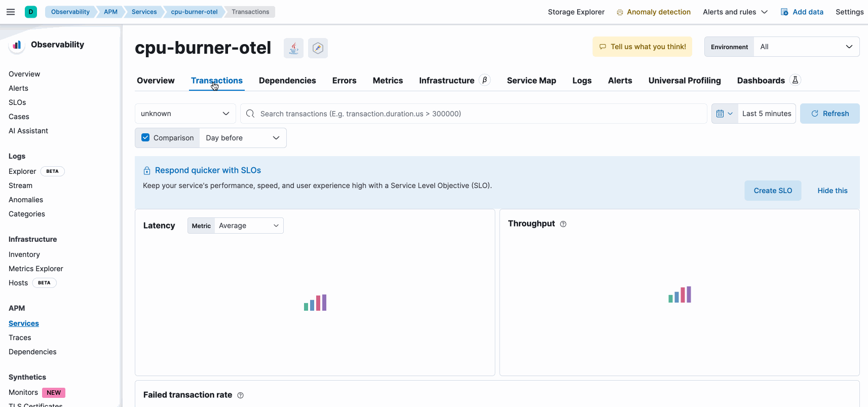The width and height of the screenshot is (868, 407).
Task: Click the Failed transaction rate help icon
Action: tap(240, 395)
